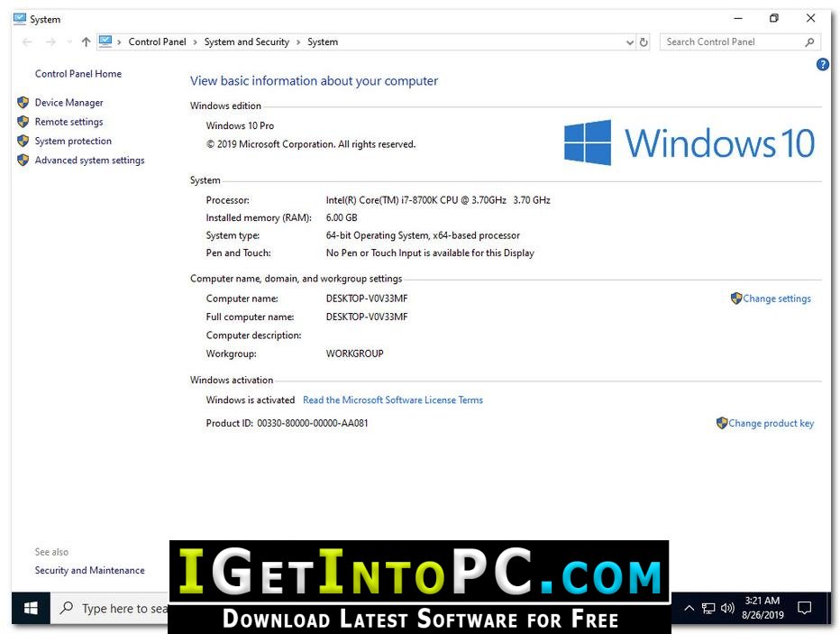Go up one level with Up arrow
The height and width of the screenshot is (634, 840).
click(86, 41)
